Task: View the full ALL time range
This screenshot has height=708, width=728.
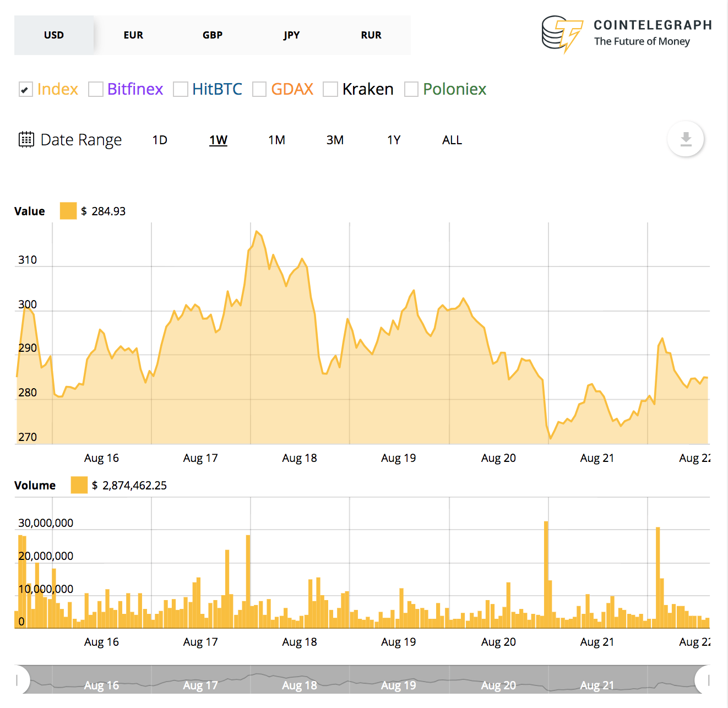Action: pos(452,139)
